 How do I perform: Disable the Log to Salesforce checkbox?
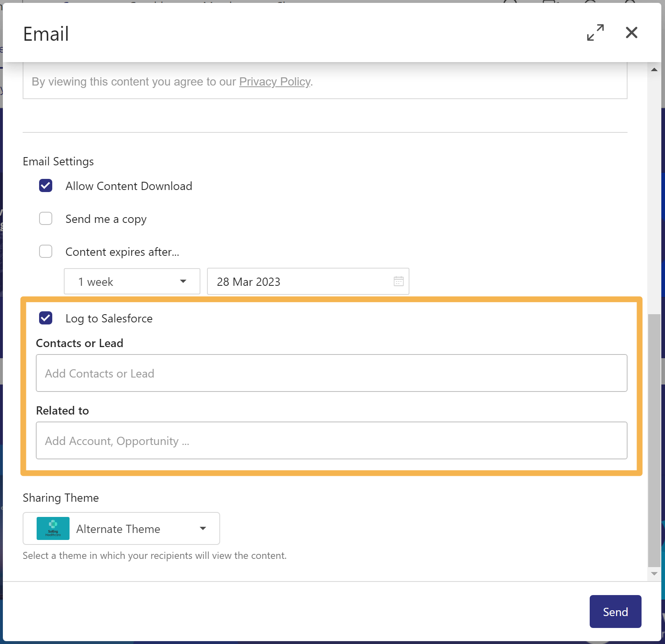[46, 318]
